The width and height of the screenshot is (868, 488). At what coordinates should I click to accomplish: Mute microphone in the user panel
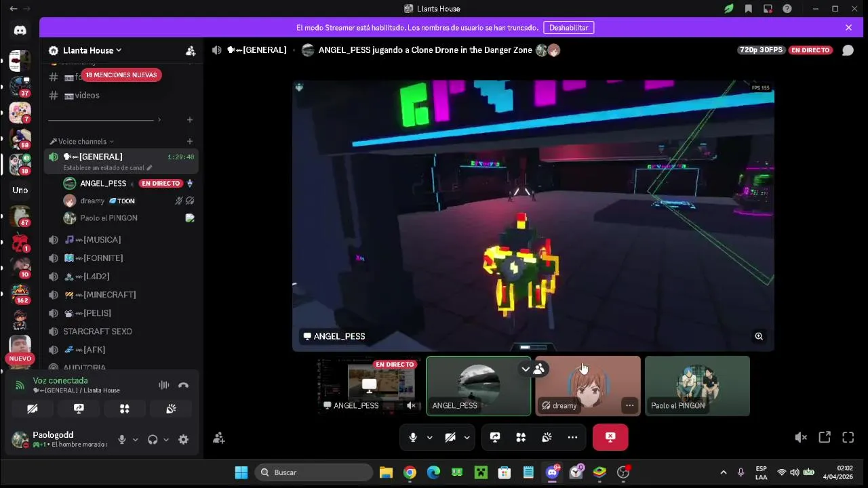point(122,439)
